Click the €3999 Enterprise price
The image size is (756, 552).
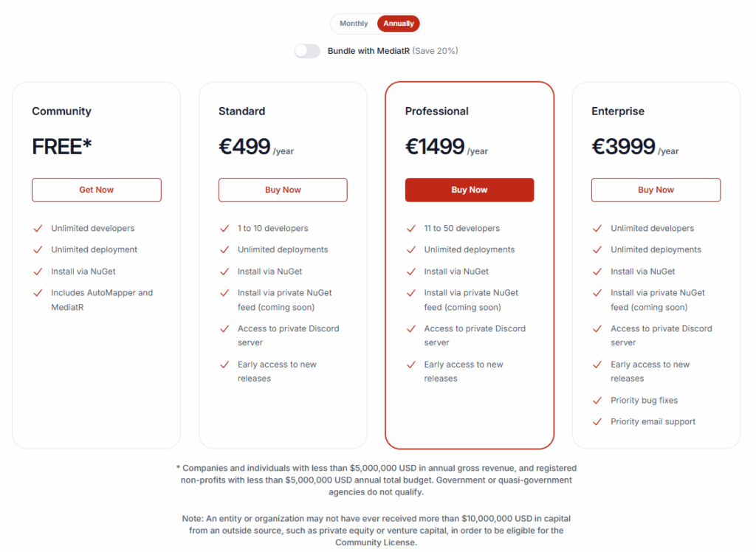[x=623, y=147]
